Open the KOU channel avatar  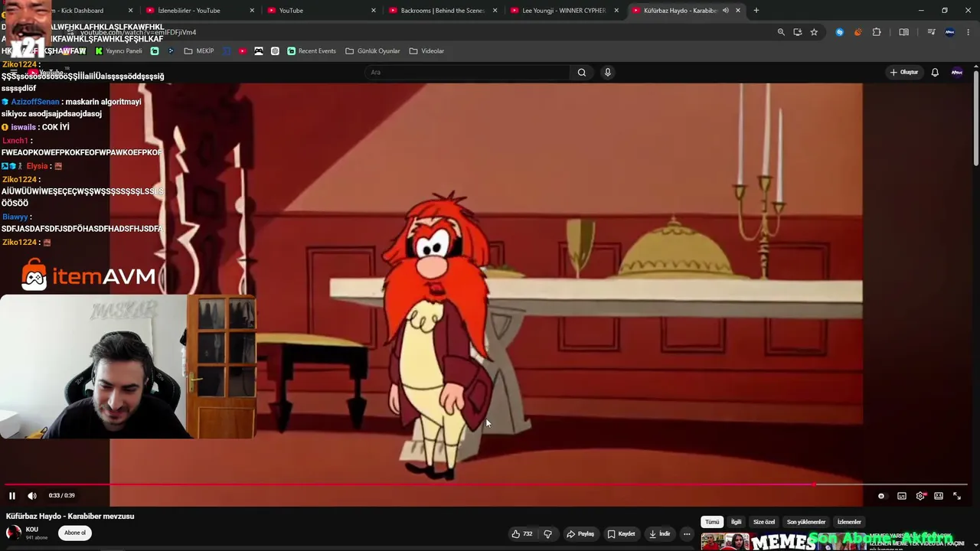click(14, 533)
